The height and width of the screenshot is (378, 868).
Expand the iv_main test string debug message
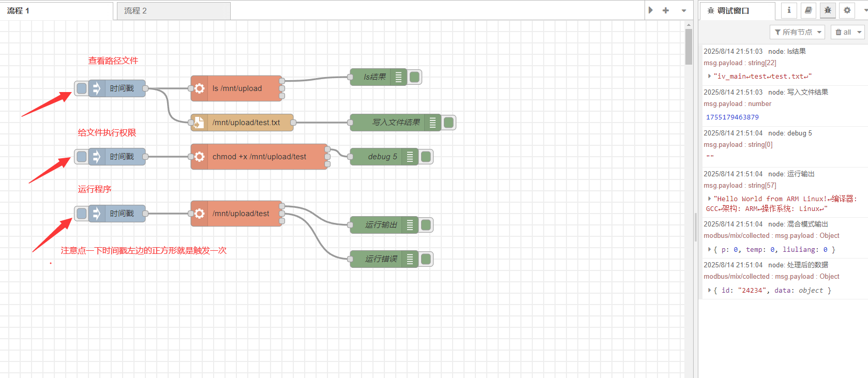tap(709, 76)
